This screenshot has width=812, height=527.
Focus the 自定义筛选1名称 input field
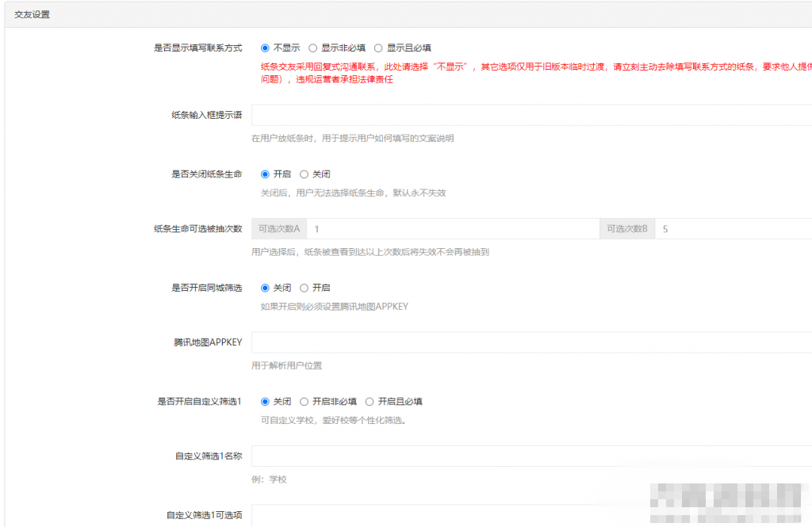pyautogui.click(x=532, y=456)
